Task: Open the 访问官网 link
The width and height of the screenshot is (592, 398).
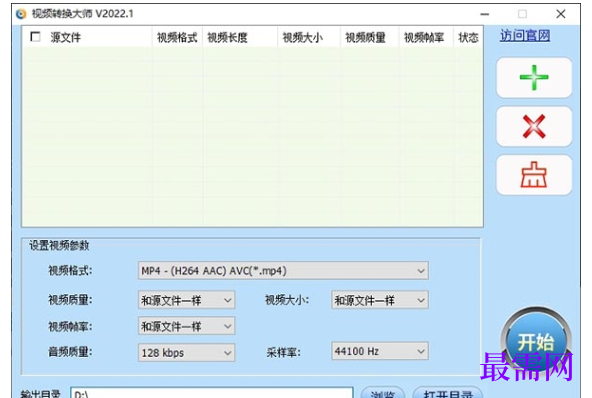Action: [525, 35]
